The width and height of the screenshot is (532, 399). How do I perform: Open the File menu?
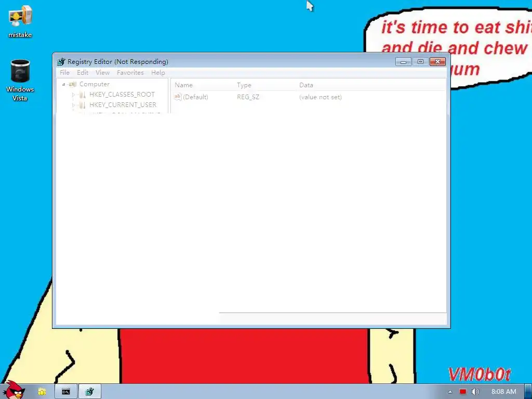point(64,73)
